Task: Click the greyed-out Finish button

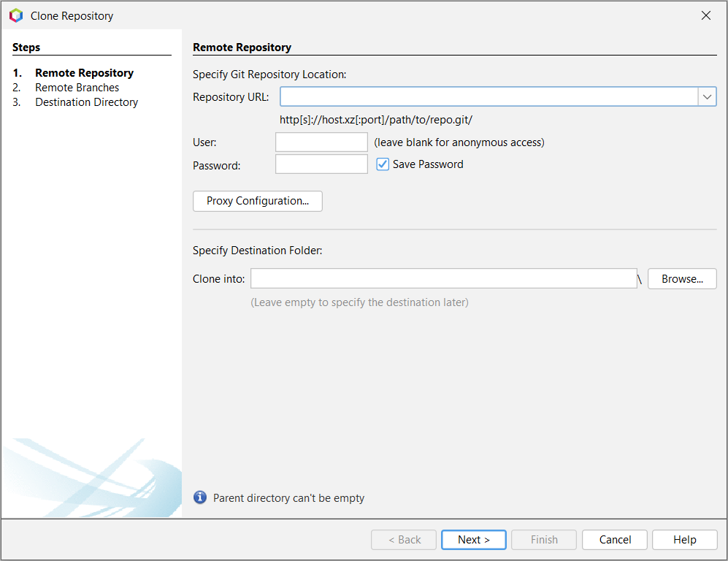Action: click(544, 540)
